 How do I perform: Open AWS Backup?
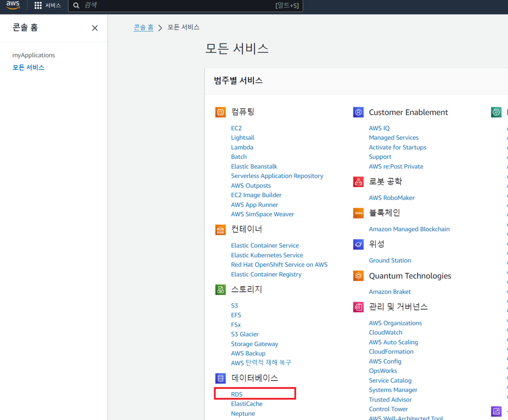point(248,353)
